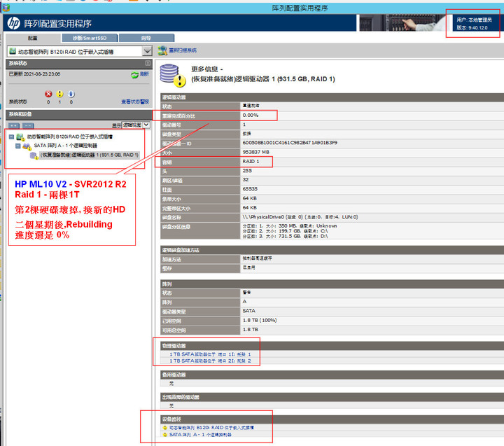Image resolution: width=504 pixels, height=446 pixels.
Task: Select B120i RAID controller in tree
Action: [x=70, y=137]
